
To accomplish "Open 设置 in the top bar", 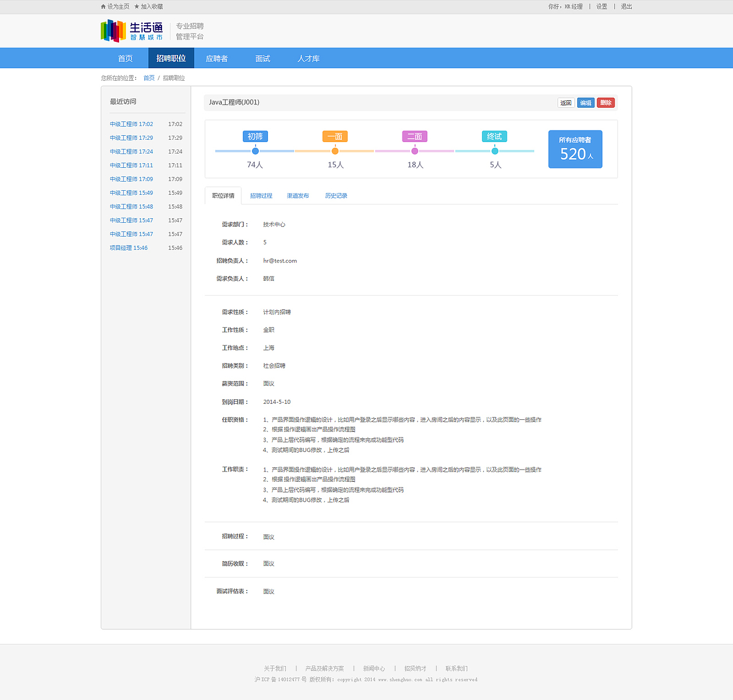I will point(602,7).
